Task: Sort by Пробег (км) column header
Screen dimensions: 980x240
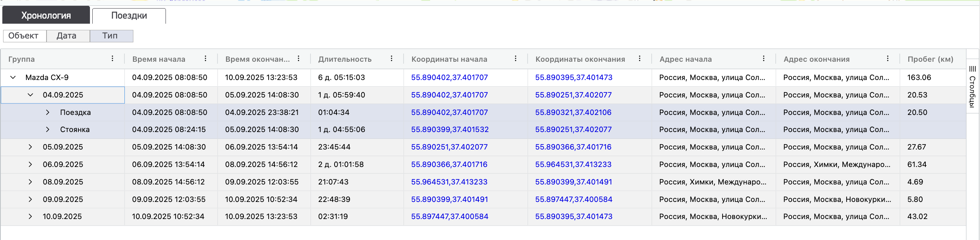Action: click(x=930, y=59)
